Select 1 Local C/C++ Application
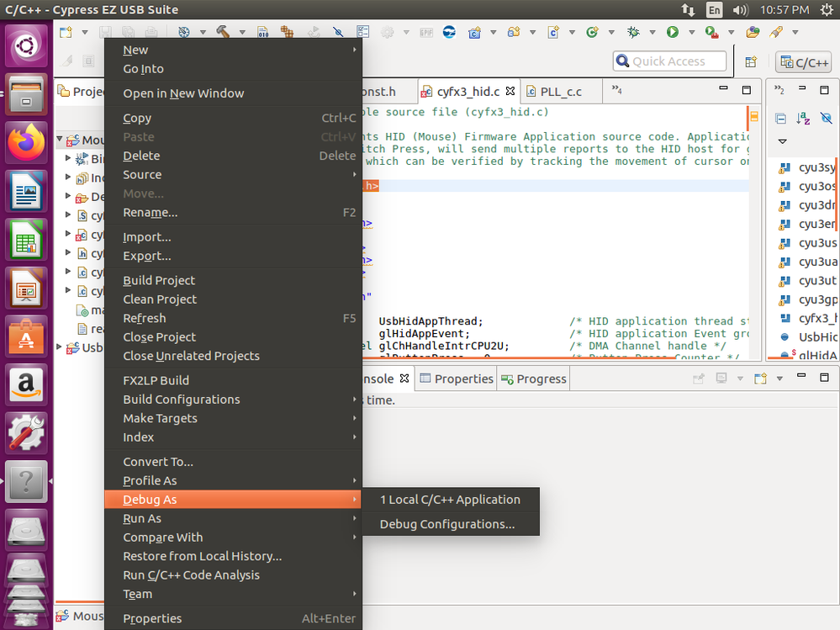The height and width of the screenshot is (630, 840). [x=451, y=500]
